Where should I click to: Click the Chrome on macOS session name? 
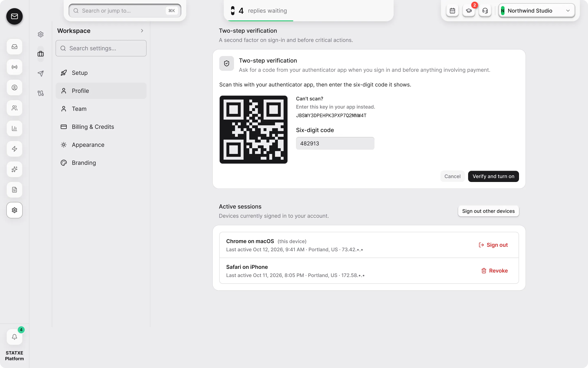pos(250,241)
